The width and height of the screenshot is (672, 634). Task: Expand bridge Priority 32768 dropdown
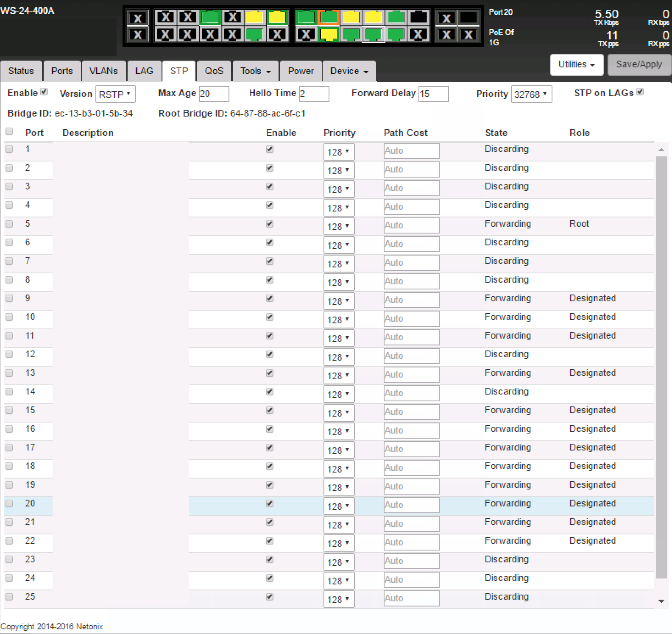pyautogui.click(x=531, y=94)
